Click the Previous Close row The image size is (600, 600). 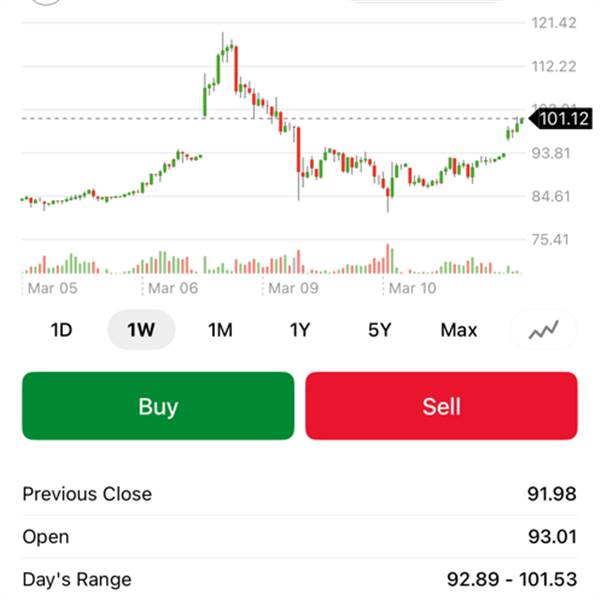[x=300, y=494]
